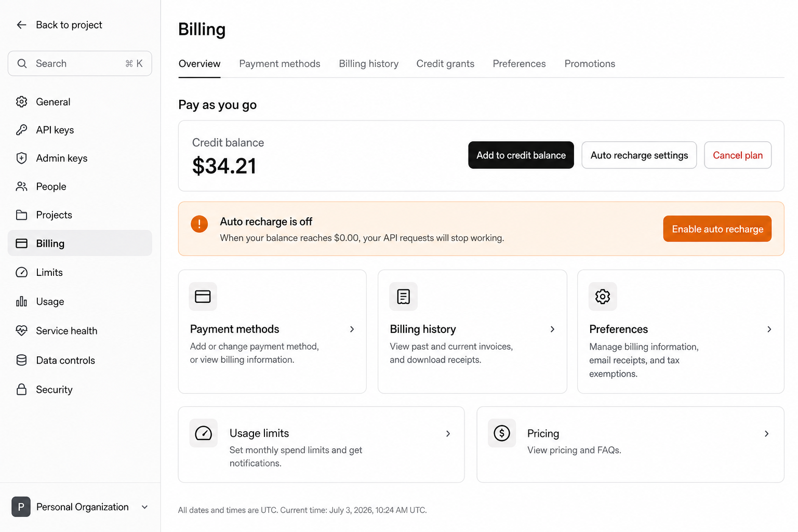
Task: Click the ⌘ K shortcut hint
Action: [134, 63]
